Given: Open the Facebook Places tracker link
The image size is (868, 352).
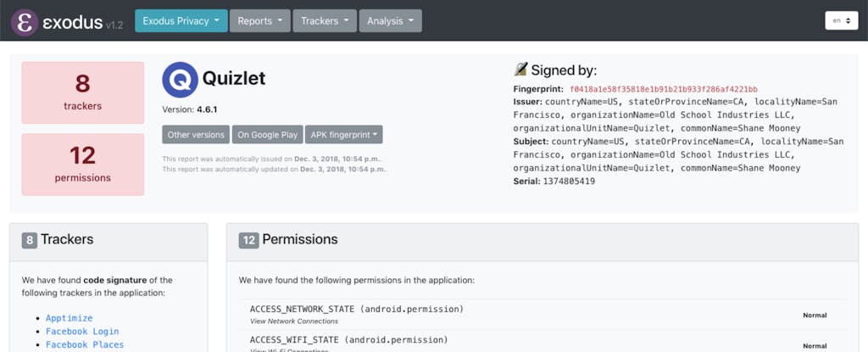Looking at the screenshot, I should (x=85, y=345).
